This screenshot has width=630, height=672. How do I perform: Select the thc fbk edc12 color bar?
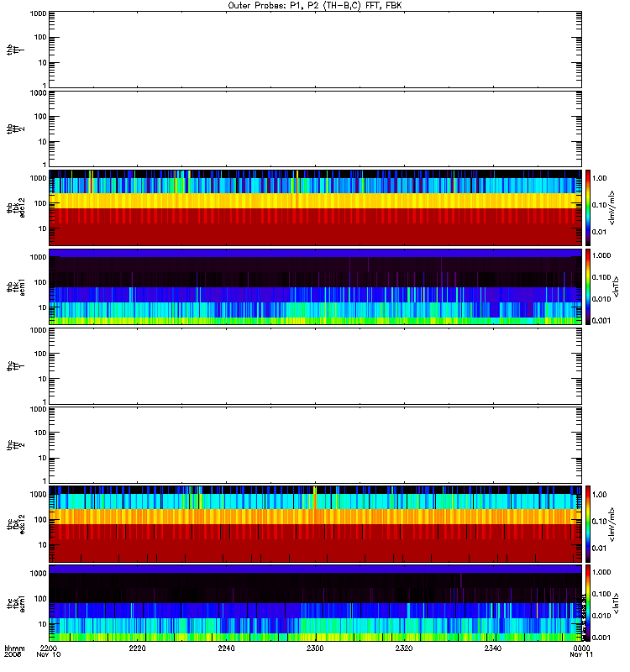coord(588,523)
